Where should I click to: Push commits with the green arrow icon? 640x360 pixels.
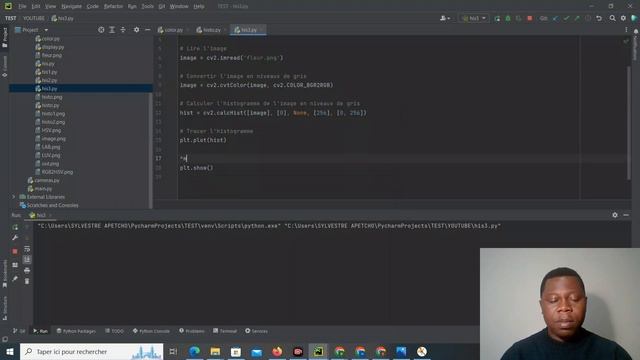coord(577,18)
